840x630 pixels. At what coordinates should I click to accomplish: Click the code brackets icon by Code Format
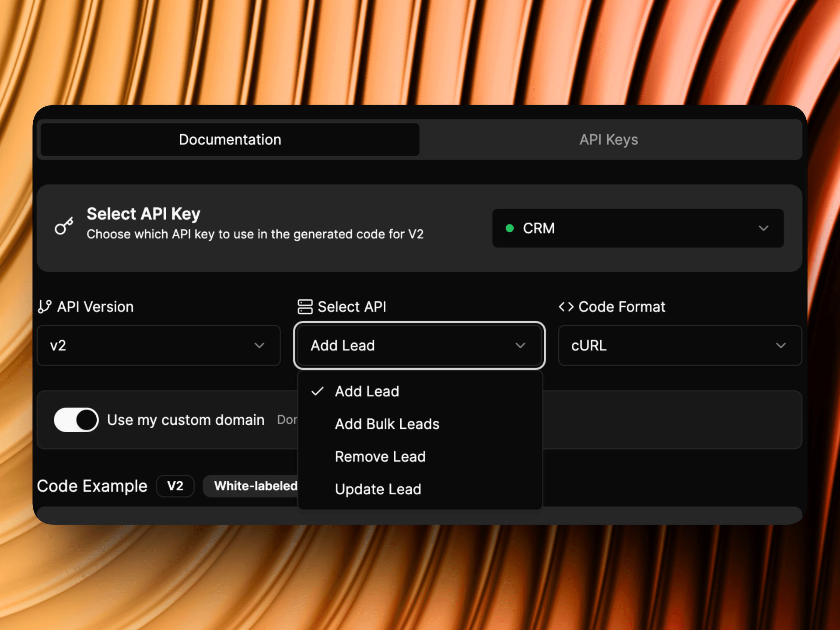coord(566,307)
